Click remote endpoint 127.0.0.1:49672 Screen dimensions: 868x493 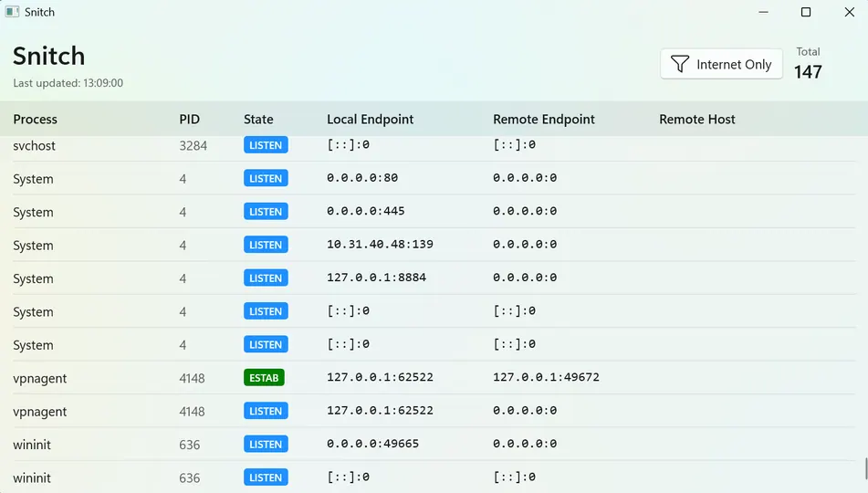(546, 377)
